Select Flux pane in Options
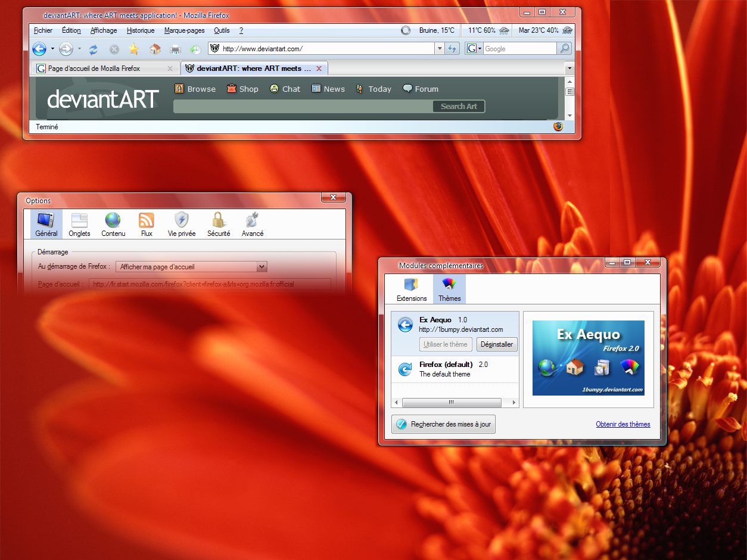The height and width of the screenshot is (560, 747). point(147,225)
